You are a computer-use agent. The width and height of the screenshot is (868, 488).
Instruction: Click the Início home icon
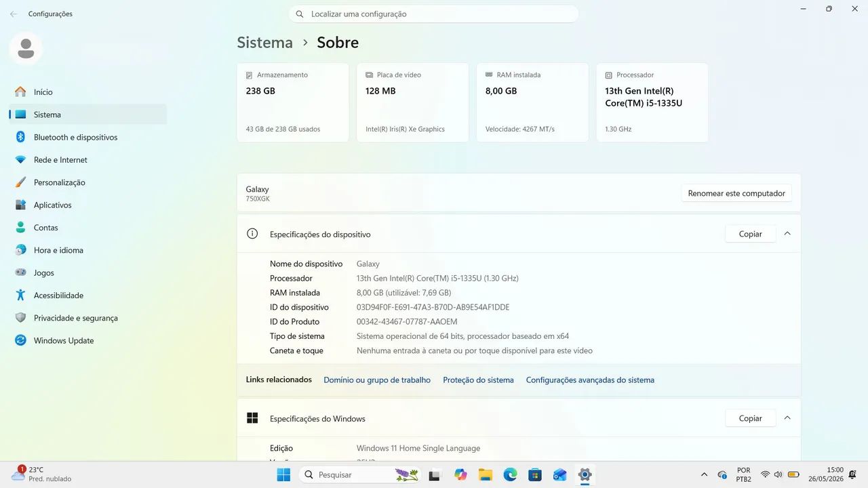tap(20, 91)
